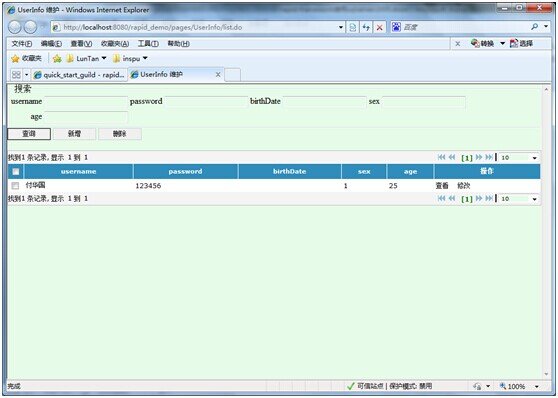Go to first page in bottom pager

coord(441,198)
